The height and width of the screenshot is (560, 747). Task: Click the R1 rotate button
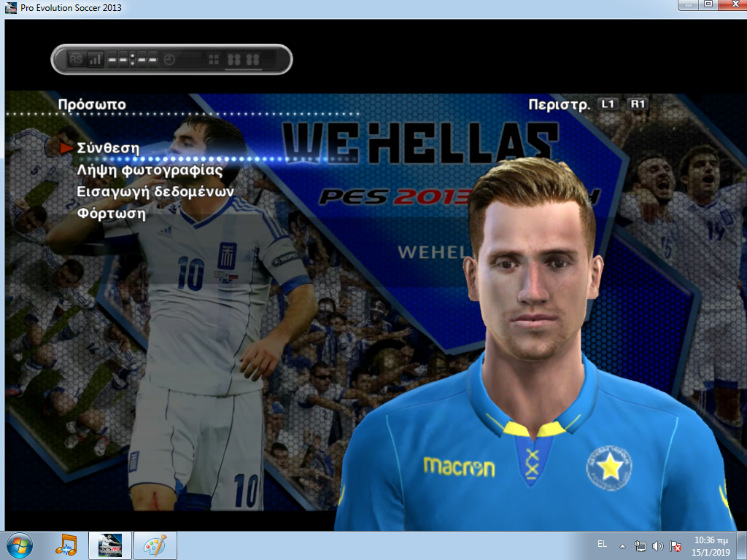[x=638, y=104]
